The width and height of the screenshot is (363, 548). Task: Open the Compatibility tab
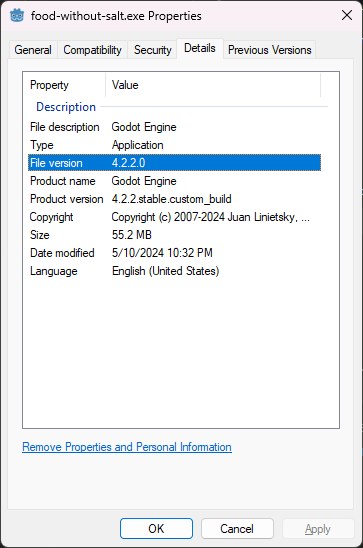[x=92, y=50]
